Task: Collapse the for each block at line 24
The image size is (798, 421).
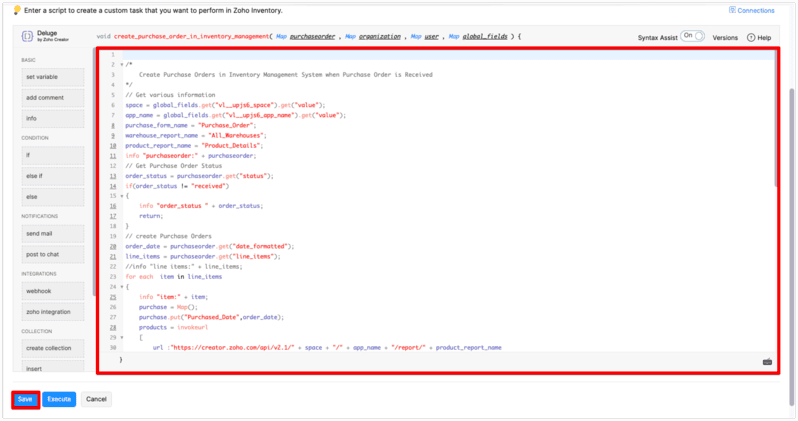Action: coord(121,287)
